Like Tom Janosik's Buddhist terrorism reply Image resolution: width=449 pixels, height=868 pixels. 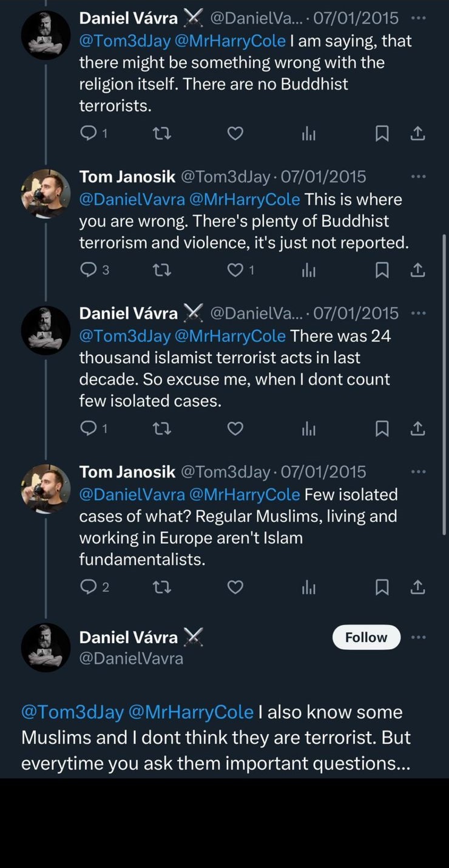point(235,270)
